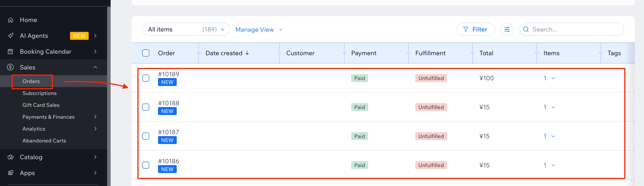Click the AI Agents sparkle icon
Viewport: 644px width, 186px height.
coord(11,36)
